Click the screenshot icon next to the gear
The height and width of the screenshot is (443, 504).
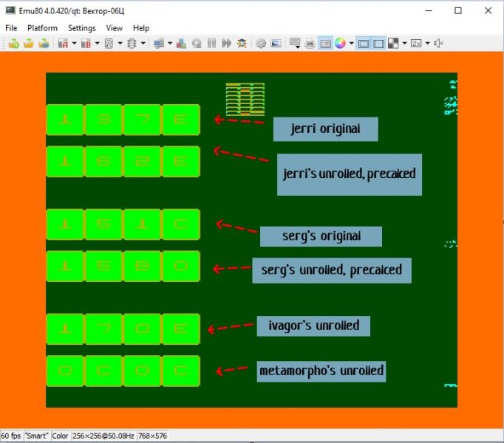point(276,44)
